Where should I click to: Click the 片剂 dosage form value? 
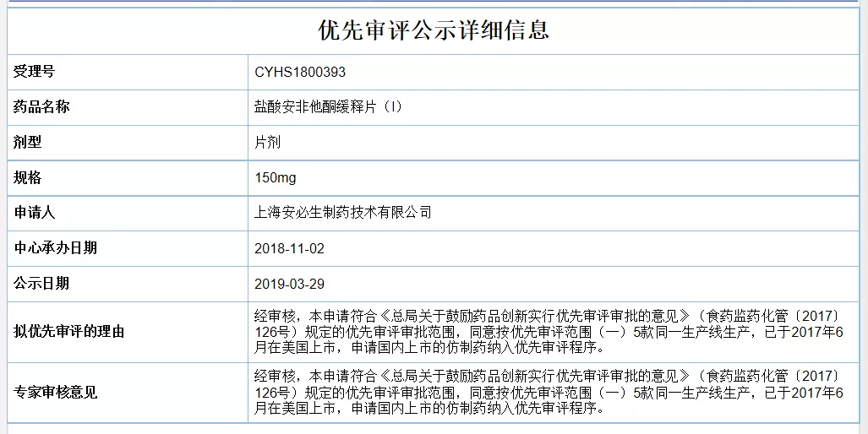267,143
